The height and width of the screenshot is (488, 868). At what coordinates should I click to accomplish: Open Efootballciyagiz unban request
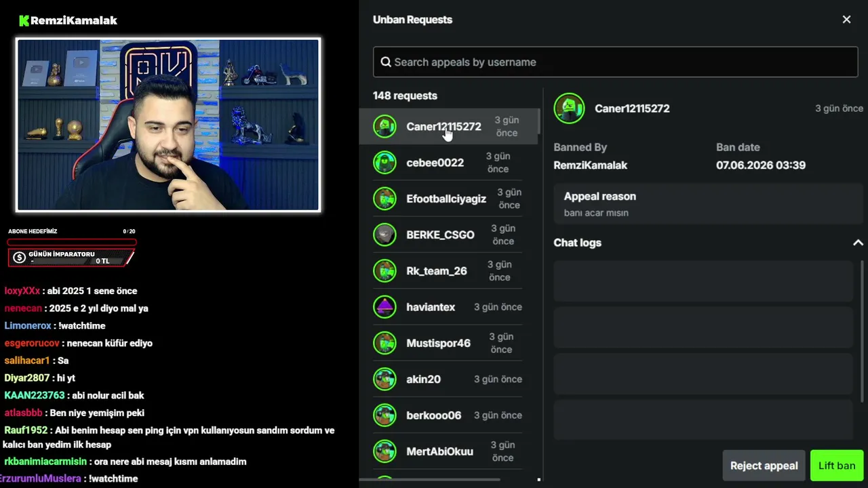pyautogui.click(x=448, y=199)
